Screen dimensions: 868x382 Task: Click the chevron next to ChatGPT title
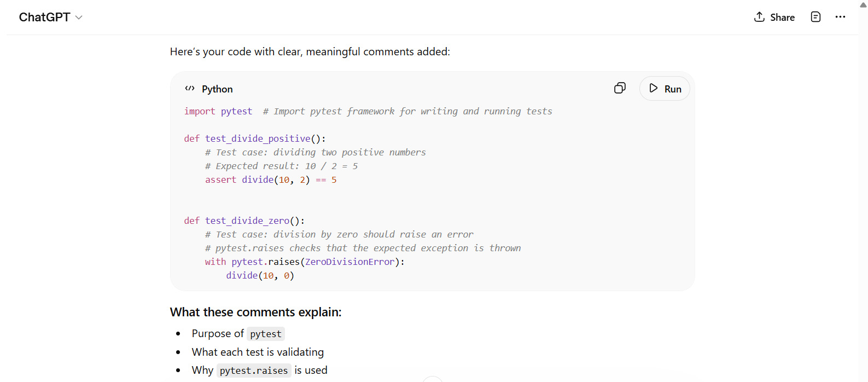[x=79, y=18]
